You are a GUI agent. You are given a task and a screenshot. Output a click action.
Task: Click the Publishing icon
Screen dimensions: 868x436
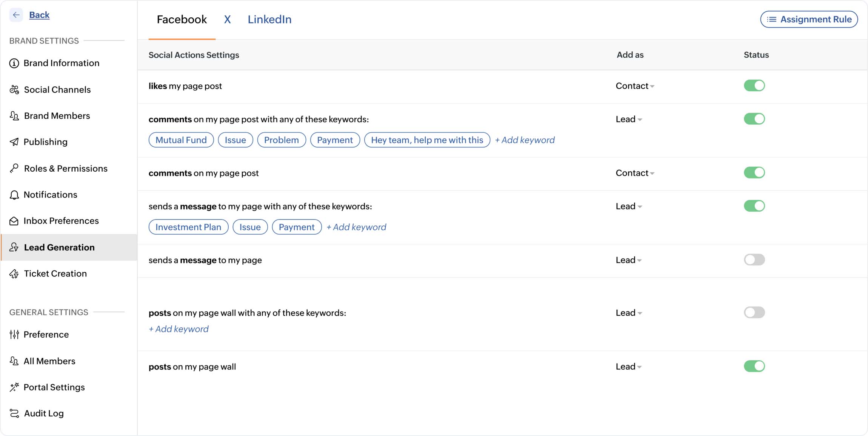pos(15,141)
